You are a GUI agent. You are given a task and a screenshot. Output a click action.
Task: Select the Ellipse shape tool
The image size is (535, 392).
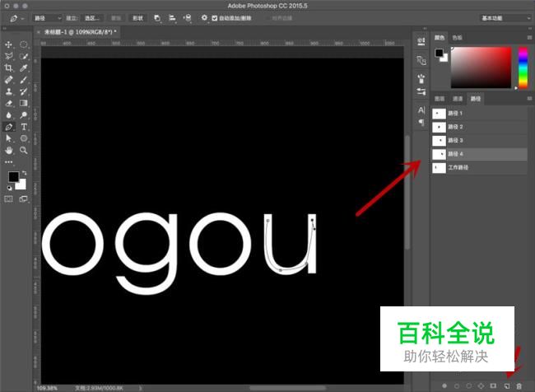click(x=24, y=138)
